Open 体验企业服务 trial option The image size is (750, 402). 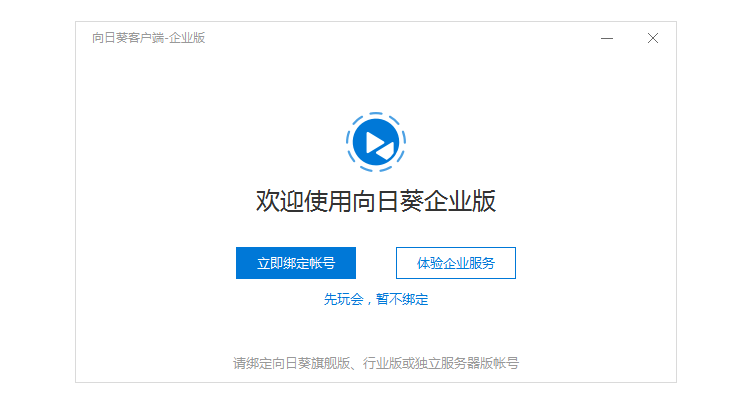point(456,263)
